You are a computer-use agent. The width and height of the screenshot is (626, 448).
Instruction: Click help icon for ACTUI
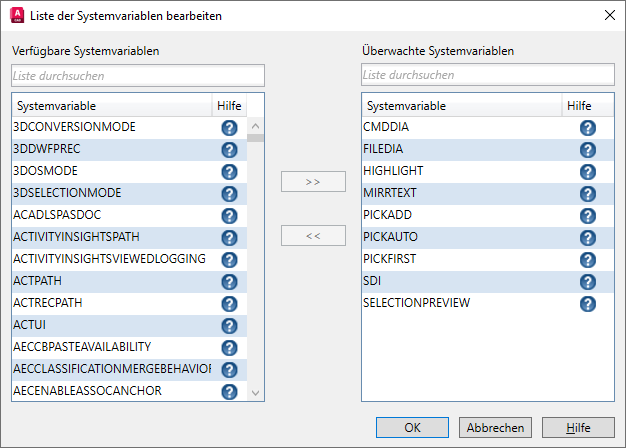(x=229, y=326)
